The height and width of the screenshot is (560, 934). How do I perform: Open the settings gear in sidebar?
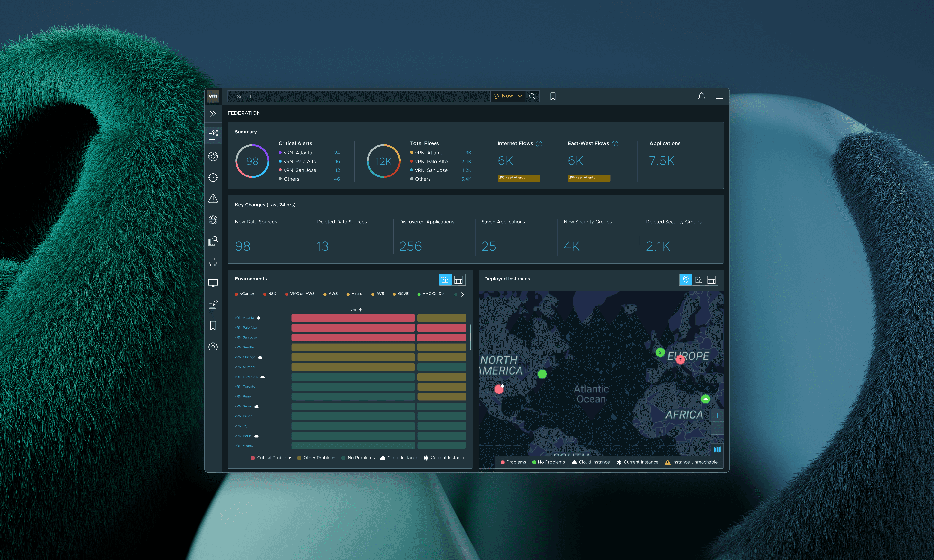point(213,346)
